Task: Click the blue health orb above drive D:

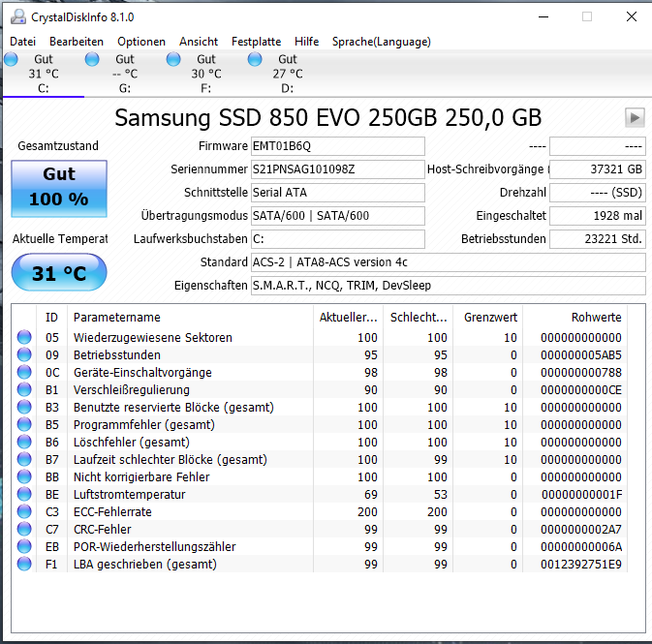Action: (x=255, y=59)
